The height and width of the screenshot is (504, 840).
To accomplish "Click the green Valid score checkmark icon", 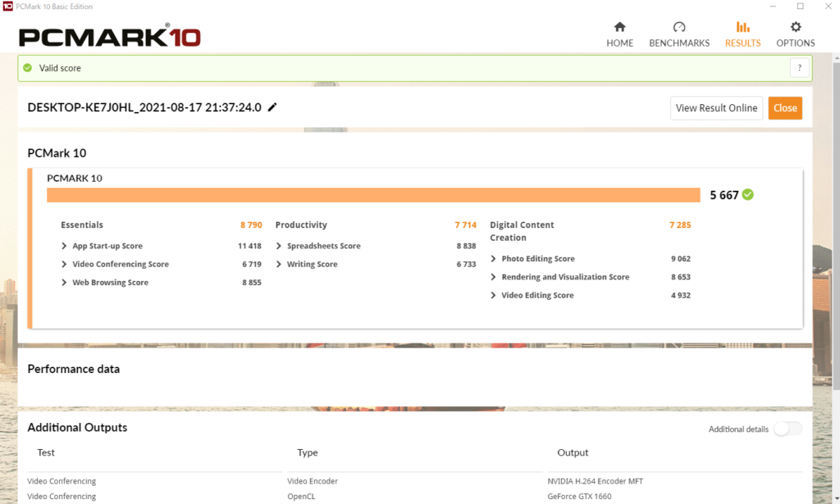I will tap(28, 68).
